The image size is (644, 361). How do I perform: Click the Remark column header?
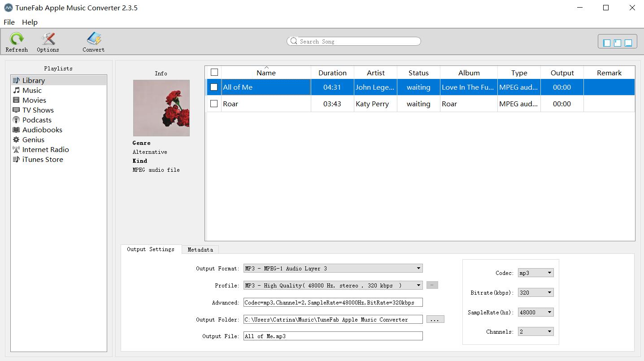click(x=609, y=73)
